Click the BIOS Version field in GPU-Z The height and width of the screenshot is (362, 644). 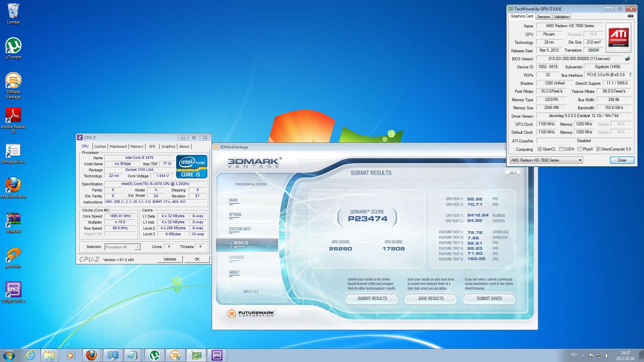[x=579, y=59]
